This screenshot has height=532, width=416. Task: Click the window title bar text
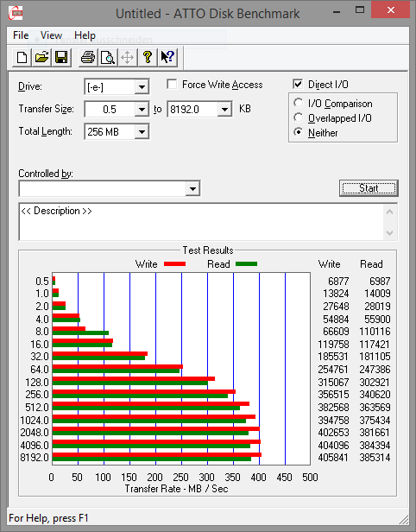click(207, 14)
